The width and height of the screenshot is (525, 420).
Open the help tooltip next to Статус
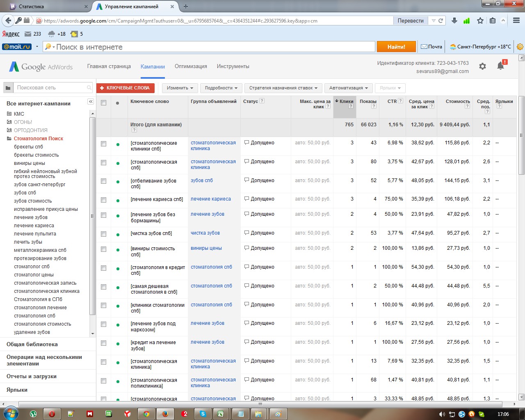tap(262, 101)
